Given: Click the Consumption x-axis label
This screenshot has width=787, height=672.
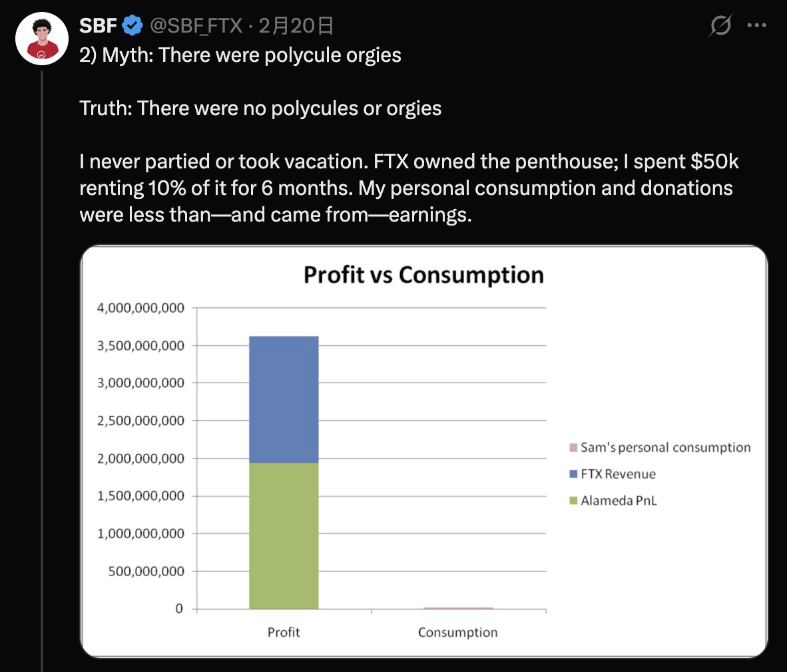Looking at the screenshot, I should pos(458,632).
